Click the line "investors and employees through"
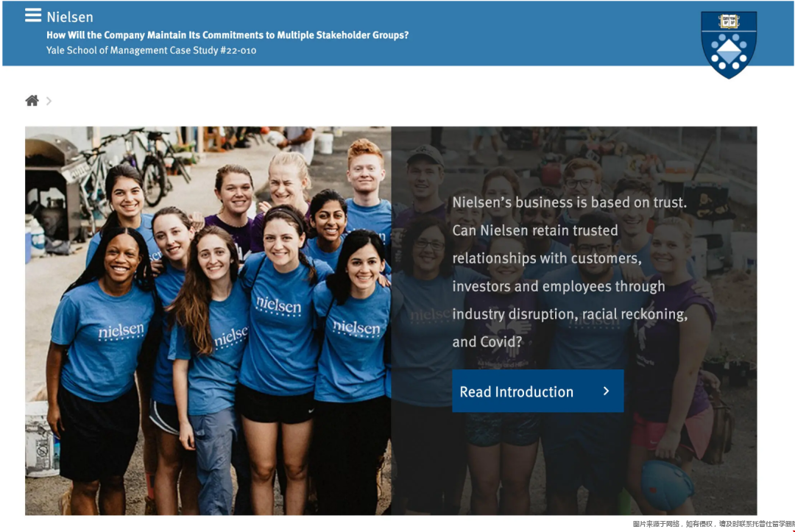Viewport: 795px width, 532px height. point(558,286)
